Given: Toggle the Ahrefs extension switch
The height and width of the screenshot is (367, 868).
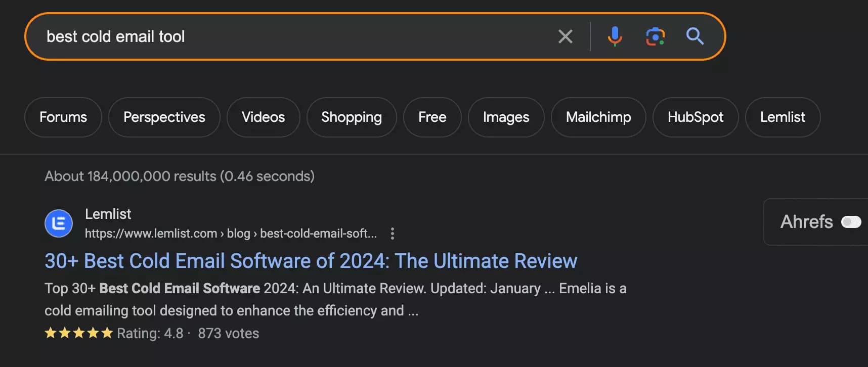Looking at the screenshot, I should point(852,221).
